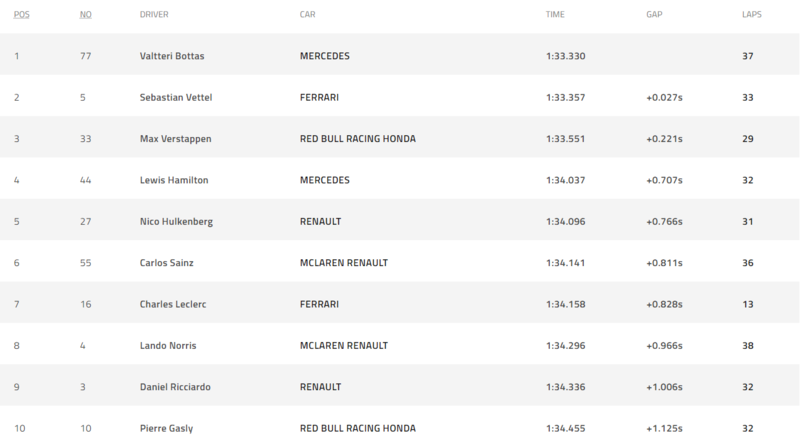Click Bottas's time 1:33.330
Image resolution: width=800 pixels, height=447 pixels.
click(565, 56)
